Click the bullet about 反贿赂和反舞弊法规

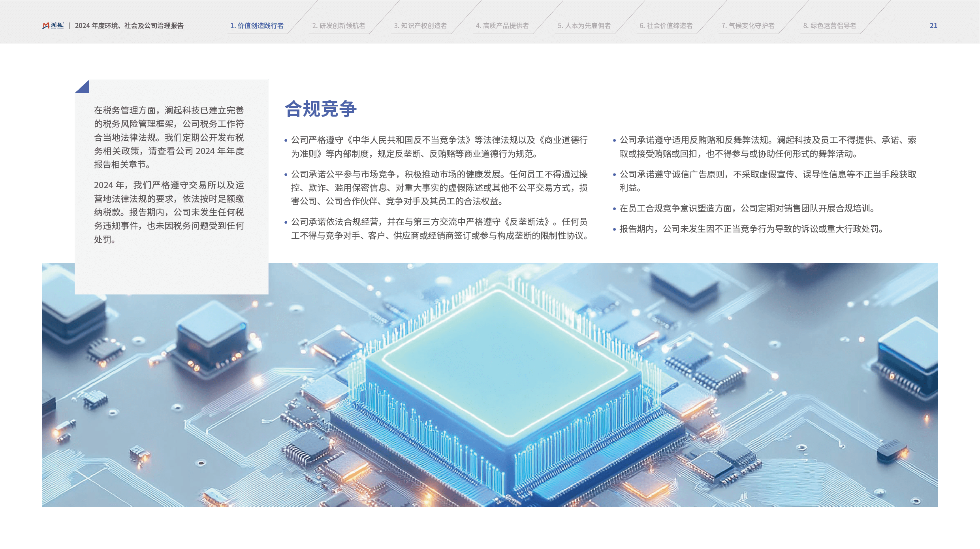click(x=767, y=147)
